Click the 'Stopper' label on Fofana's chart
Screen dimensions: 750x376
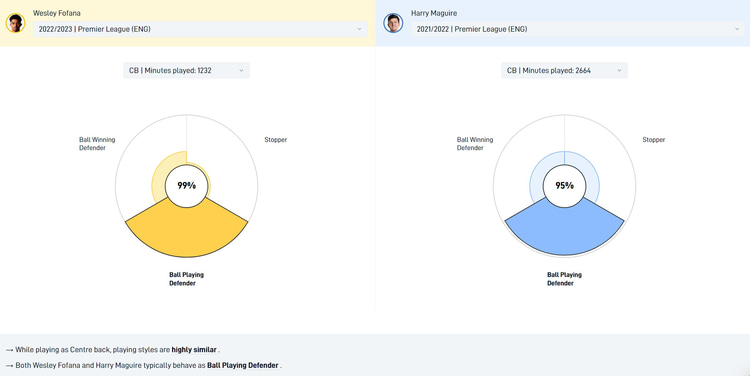[x=276, y=140]
